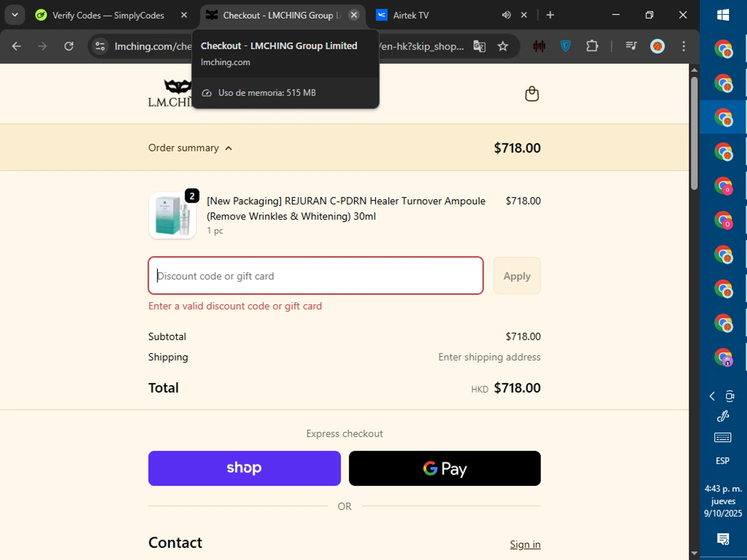Image resolution: width=747 pixels, height=560 pixels.
Task: Show hidden tray icons chevron
Action: pyautogui.click(x=712, y=396)
